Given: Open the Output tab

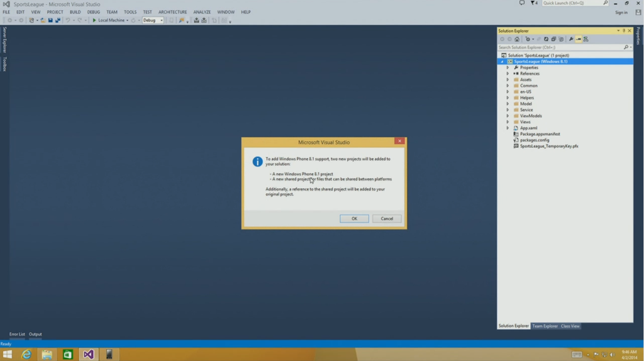Looking at the screenshot, I should tap(35, 335).
